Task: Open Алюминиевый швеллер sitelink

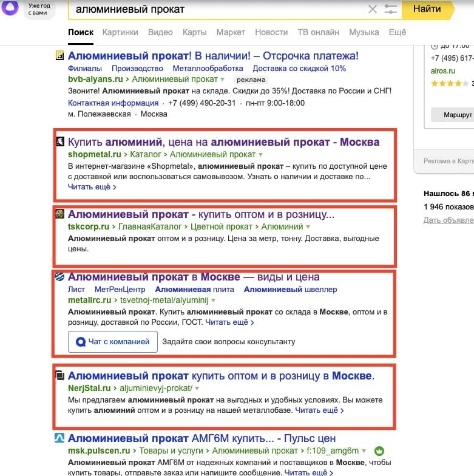Action: [x=290, y=289]
